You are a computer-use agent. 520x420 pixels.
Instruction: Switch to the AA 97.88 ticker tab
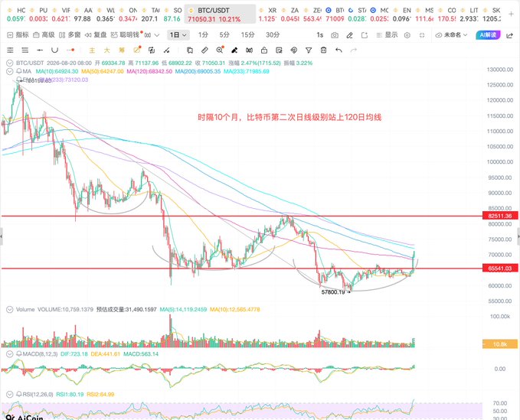[x=83, y=15]
